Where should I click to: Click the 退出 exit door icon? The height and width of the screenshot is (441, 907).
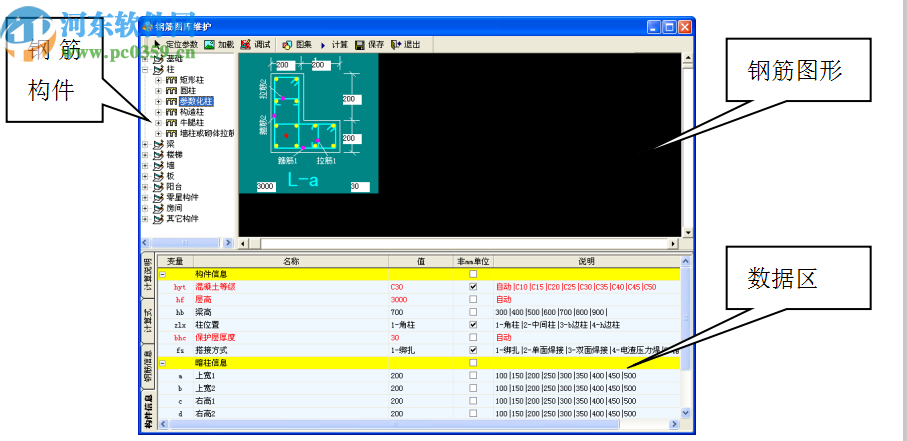(x=396, y=45)
